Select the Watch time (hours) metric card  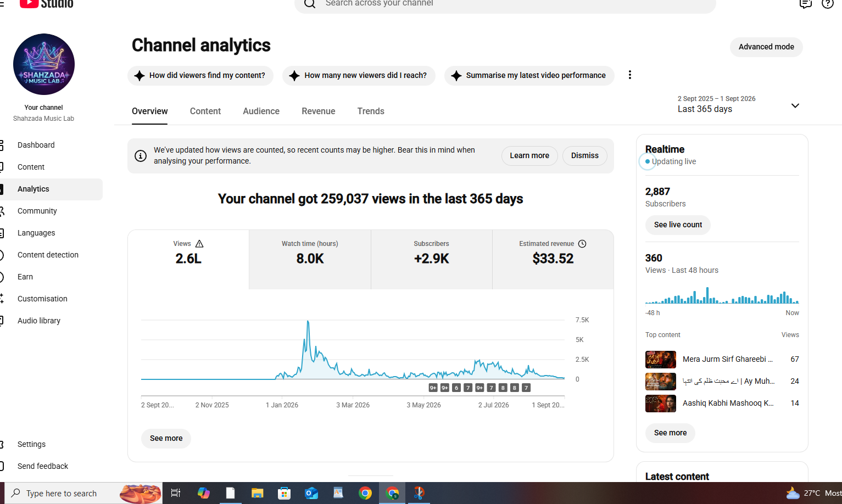(310, 260)
